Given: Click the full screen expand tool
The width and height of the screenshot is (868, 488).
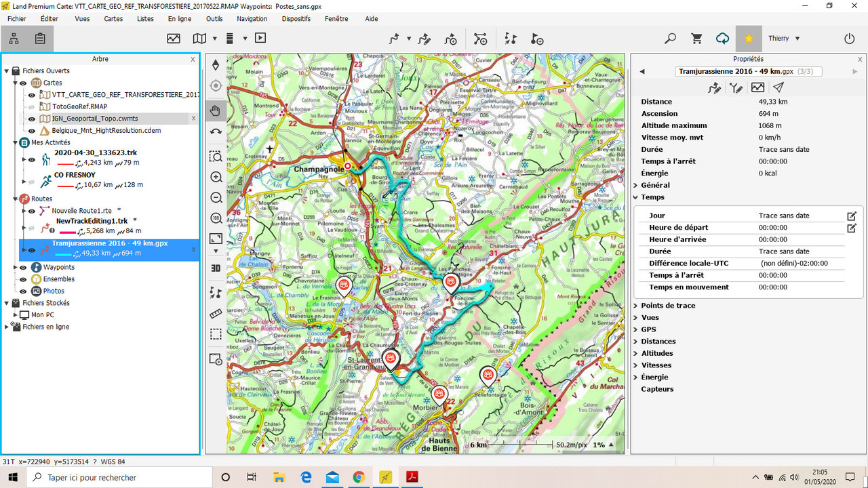Looking at the screenshot, I should pyautogui.click(x=216, y=239).
